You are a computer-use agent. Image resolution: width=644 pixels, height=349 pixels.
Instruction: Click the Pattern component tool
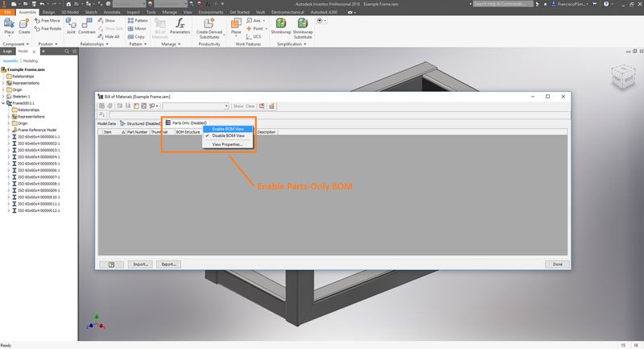click(x=138, y=20)
